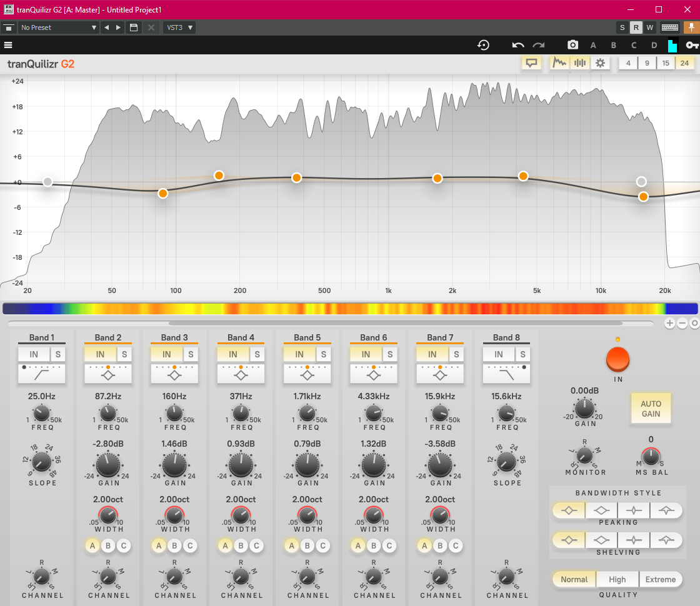This screenshot has width=700, height=606.
Task: Undo the last change
Action: click(518, 45)
